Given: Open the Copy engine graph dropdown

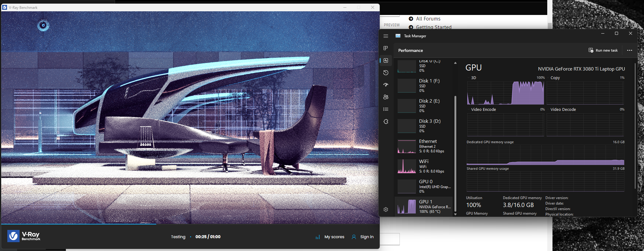Looking at the screenshot, I should click(x=553, y=78).
